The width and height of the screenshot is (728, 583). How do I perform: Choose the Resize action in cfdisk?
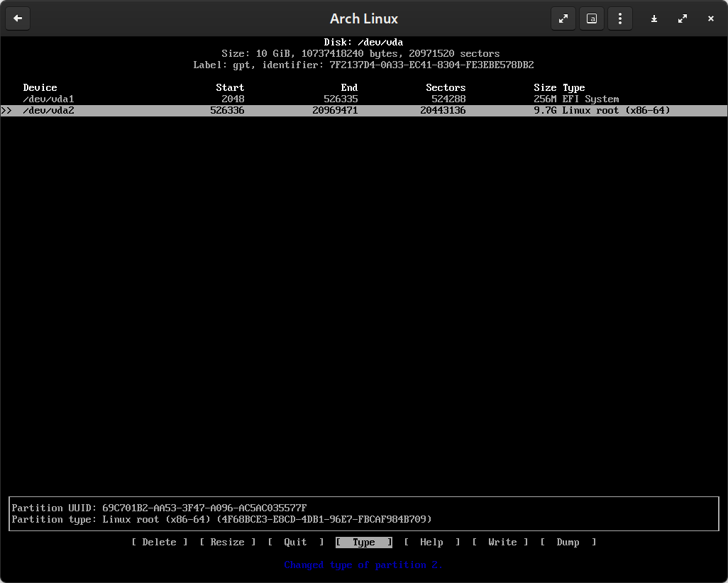[227, 542]
